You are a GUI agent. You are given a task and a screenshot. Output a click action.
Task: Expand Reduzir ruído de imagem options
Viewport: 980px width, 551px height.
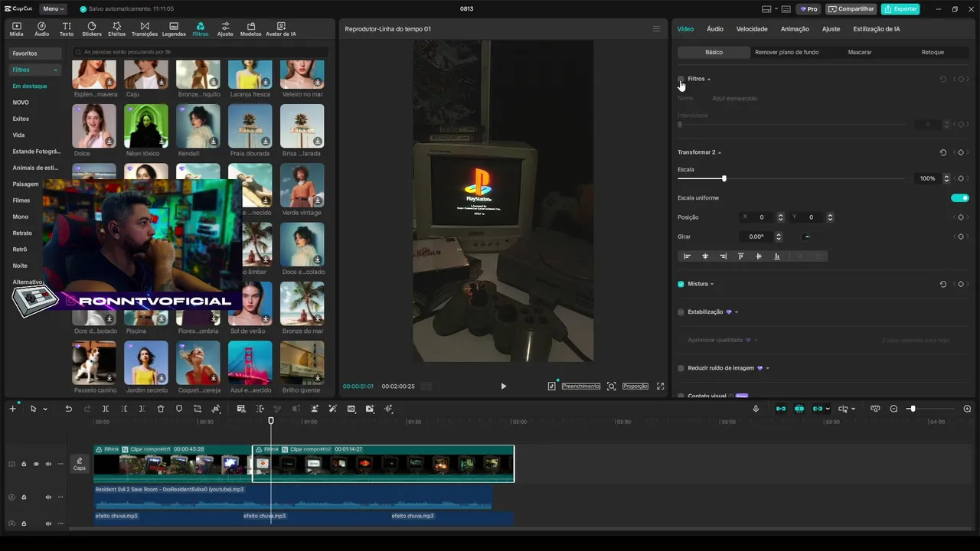pos(768,368)
